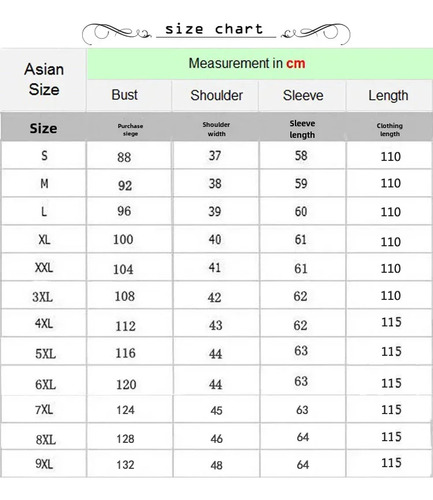Click the Asian Size header cell
Screen dimensions: 433x500
[44, 79]
